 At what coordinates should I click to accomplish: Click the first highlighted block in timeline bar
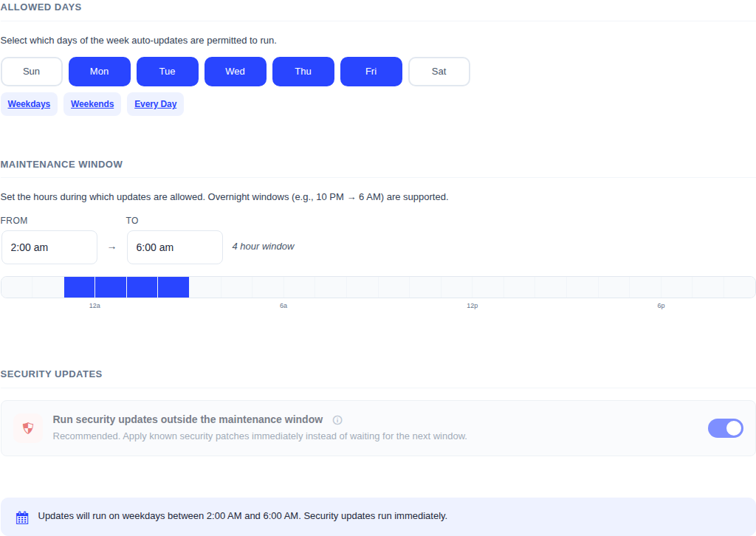coord(80,287)
